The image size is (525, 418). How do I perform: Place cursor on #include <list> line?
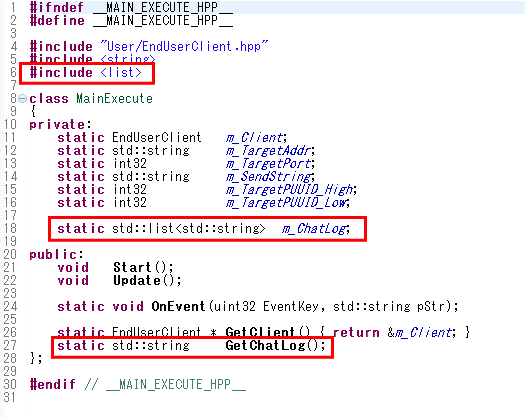pos(86,73)
